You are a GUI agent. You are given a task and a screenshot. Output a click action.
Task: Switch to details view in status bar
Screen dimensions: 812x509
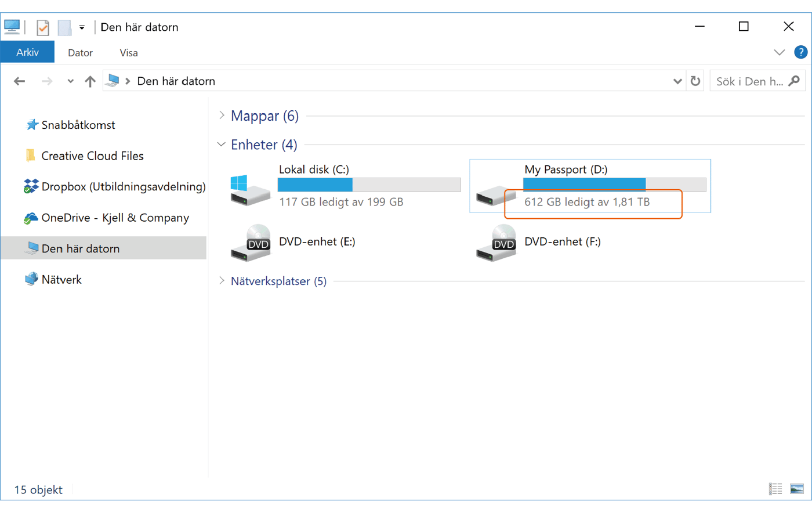pos(775,489)
